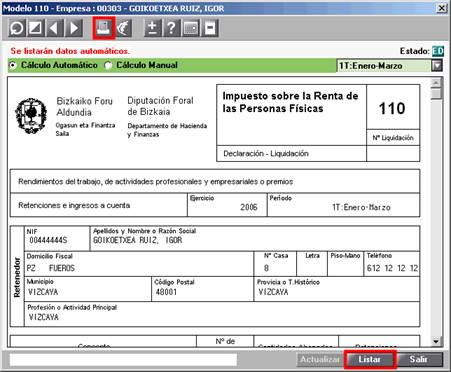Click the plus-minus toolbar icon
The width and height of the screenshot is (451, 372).
153,28
